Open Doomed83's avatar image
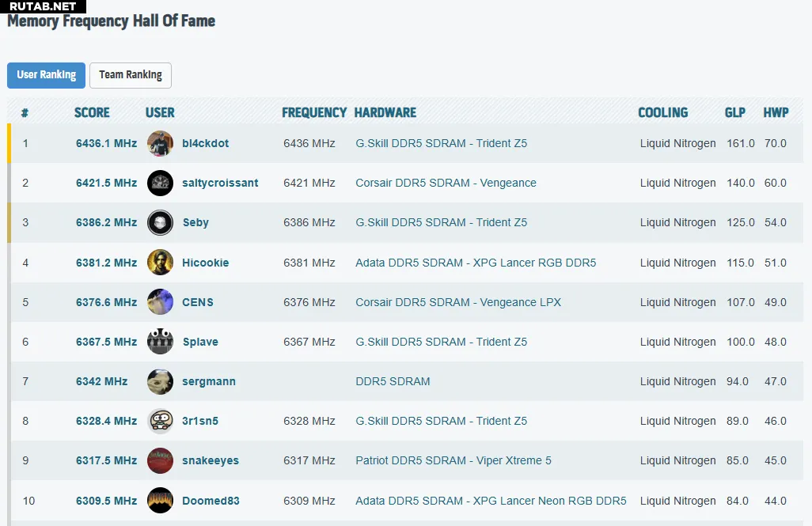 point(160,501)
